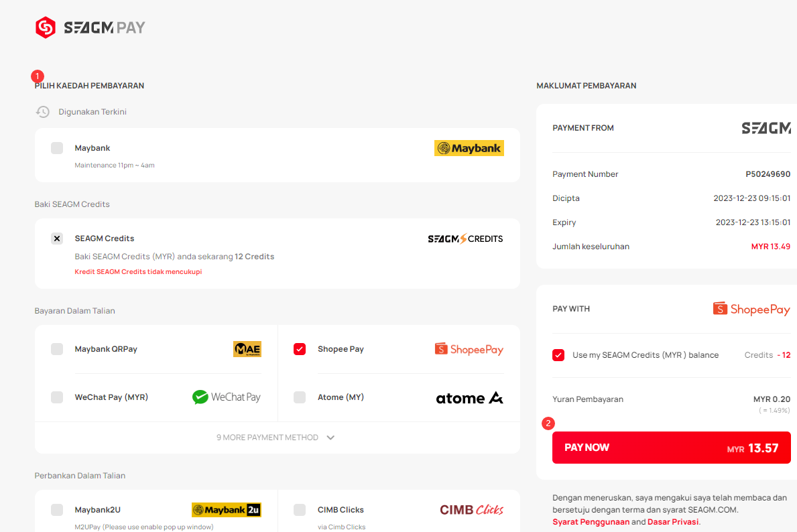Click the Pay Now button
This screenshot has height=532, width=797.
(672, 448)
